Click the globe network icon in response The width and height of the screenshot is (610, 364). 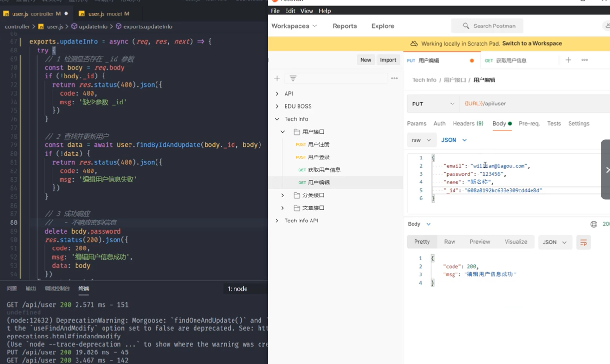tap(594, 224)
